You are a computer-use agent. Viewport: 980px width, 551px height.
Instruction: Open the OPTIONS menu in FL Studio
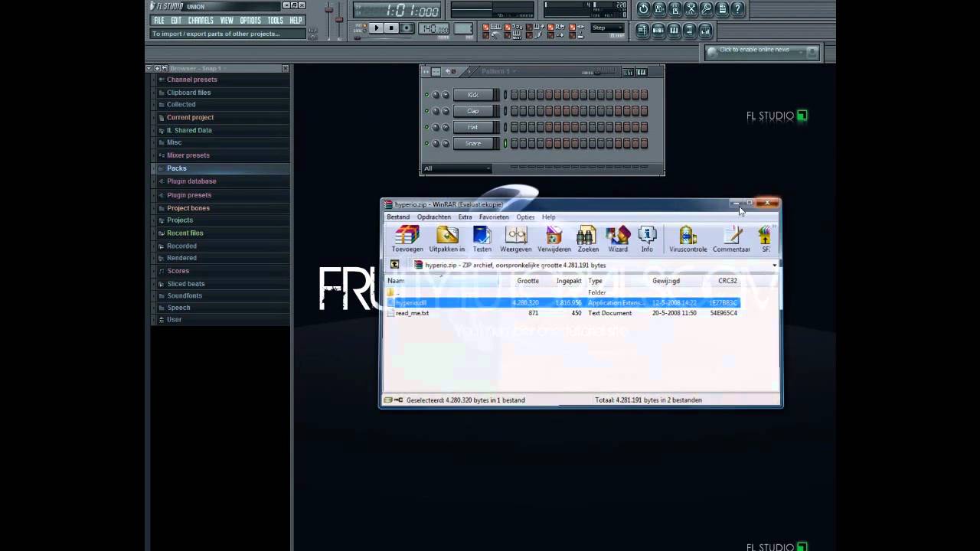click(250, 21)
